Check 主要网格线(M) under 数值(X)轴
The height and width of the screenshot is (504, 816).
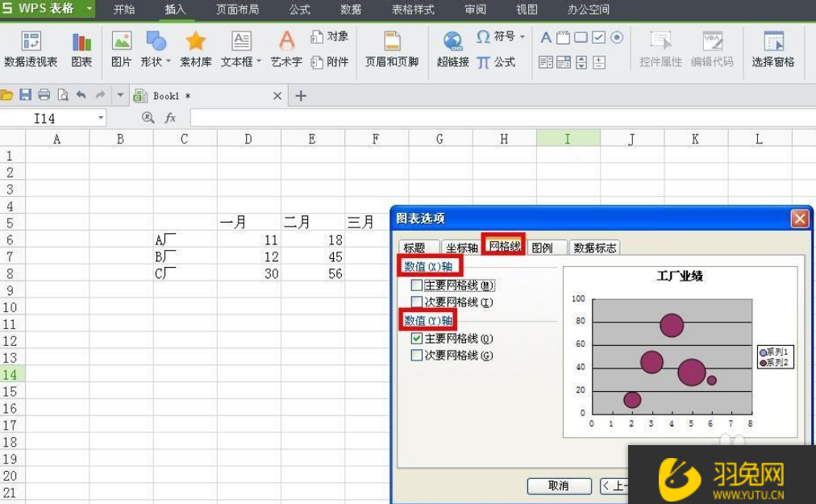[x=416, y=285]
